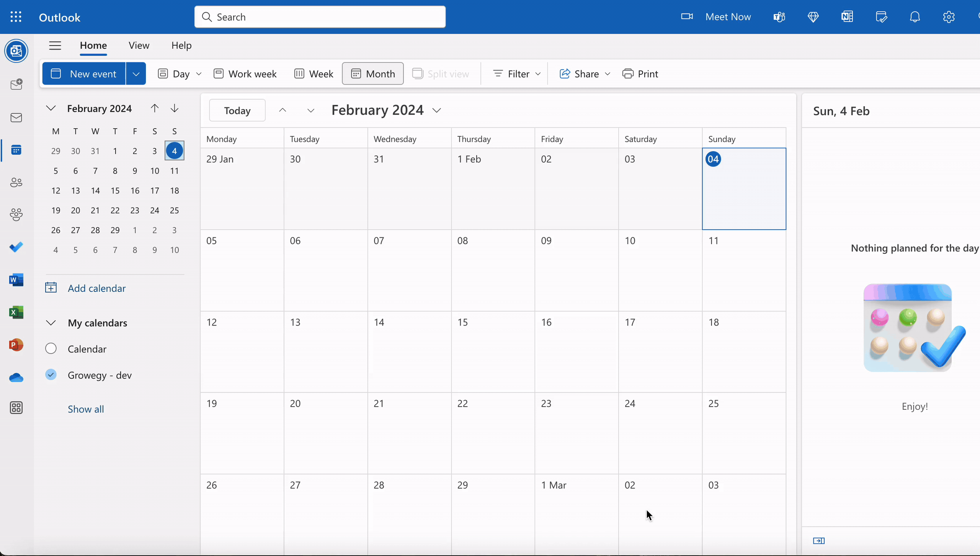The height and width of the screenshot is (556, 980).
Task: Toggle the hamburger navigation pane button
Action: click(55, 46)
